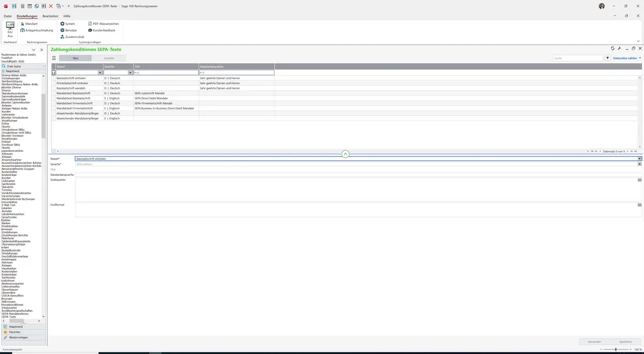Open the Wiedervorlagen section in sidebar

(23, 337)
